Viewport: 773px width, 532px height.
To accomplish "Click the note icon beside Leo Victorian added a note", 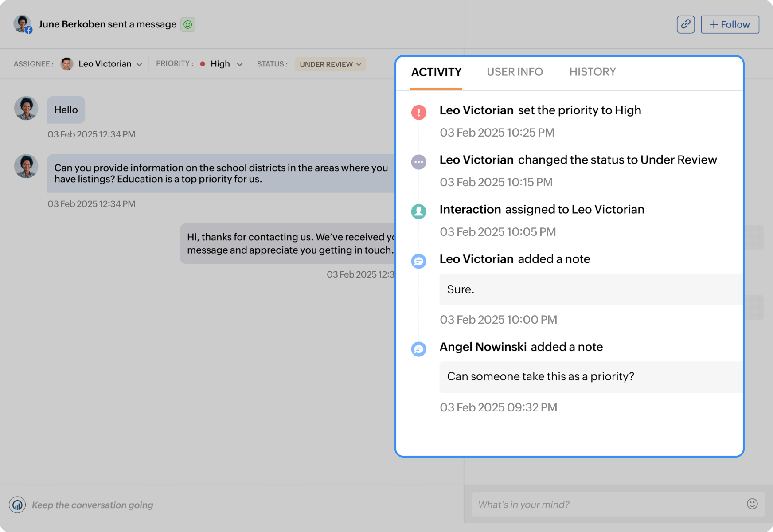I will [x=418, y=261].
